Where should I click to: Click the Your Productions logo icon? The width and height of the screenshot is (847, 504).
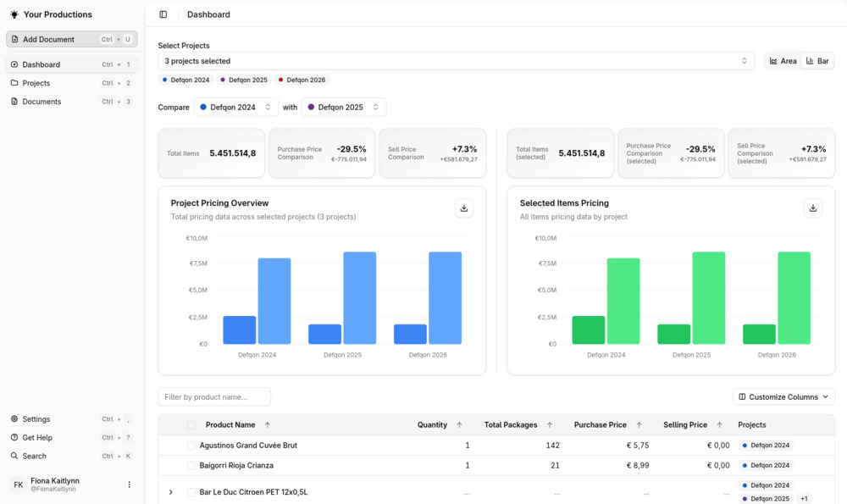pyautogui.click(x=14, y=14)
